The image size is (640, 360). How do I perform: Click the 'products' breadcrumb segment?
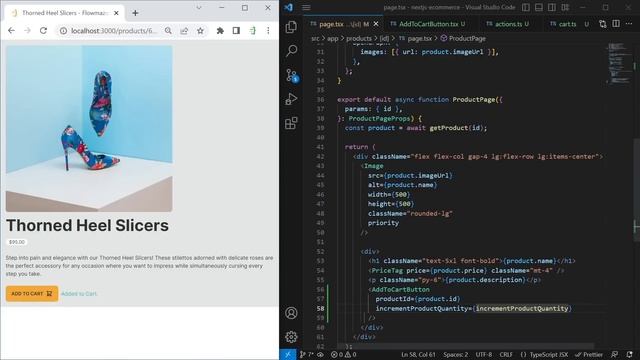pos(359,38)
